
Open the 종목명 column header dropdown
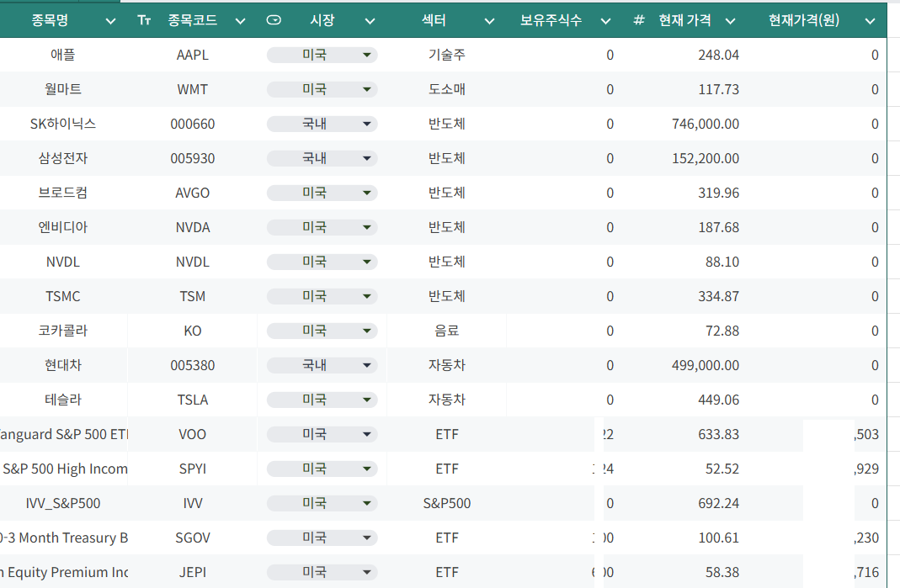[x=110, y=20]
